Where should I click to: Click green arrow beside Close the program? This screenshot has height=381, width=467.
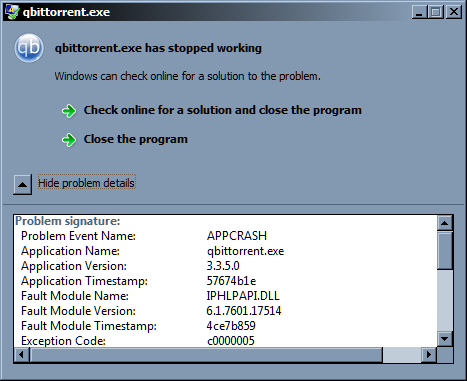point(69,140)
